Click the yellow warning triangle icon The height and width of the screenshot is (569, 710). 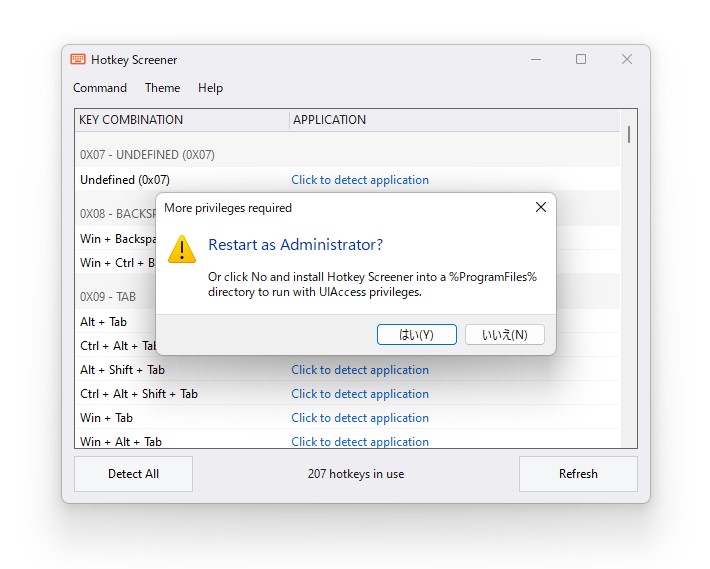(182, 249)
